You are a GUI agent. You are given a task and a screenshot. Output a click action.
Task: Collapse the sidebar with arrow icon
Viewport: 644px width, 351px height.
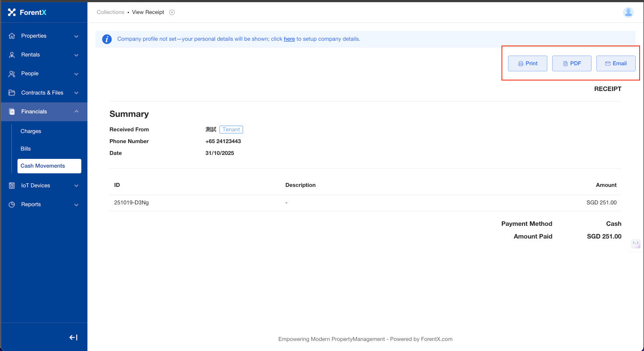[73, 337]
